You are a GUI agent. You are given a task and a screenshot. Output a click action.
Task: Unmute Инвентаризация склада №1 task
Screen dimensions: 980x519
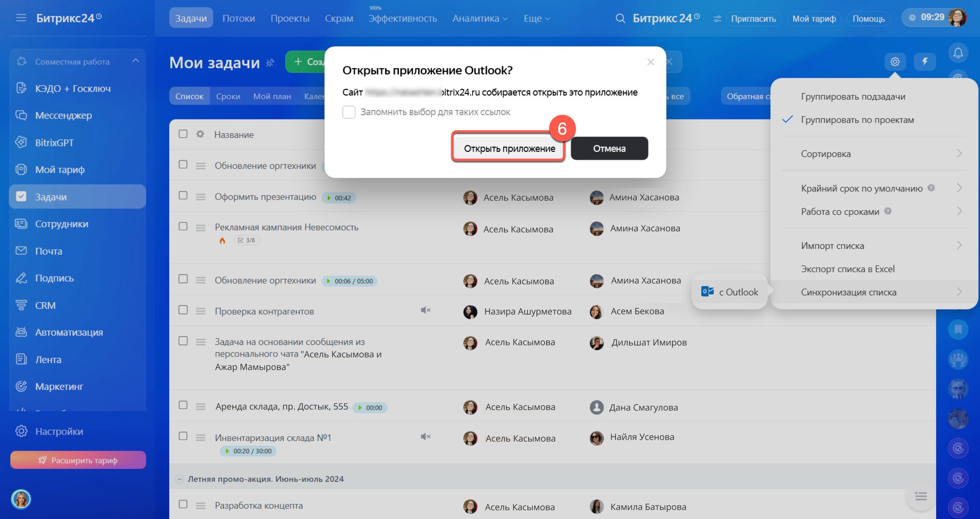(425, 436)
